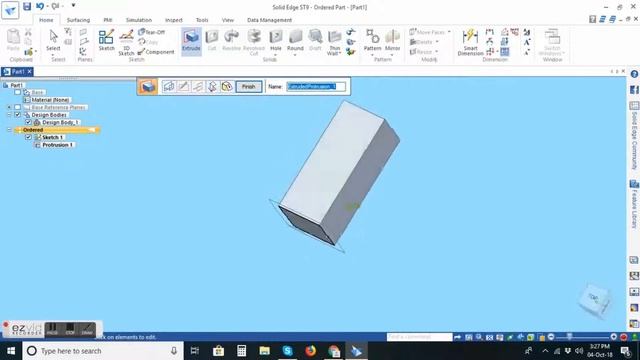640x360 pixels.
Task: Select the Thin Wall tool
Action: [334, 42]
